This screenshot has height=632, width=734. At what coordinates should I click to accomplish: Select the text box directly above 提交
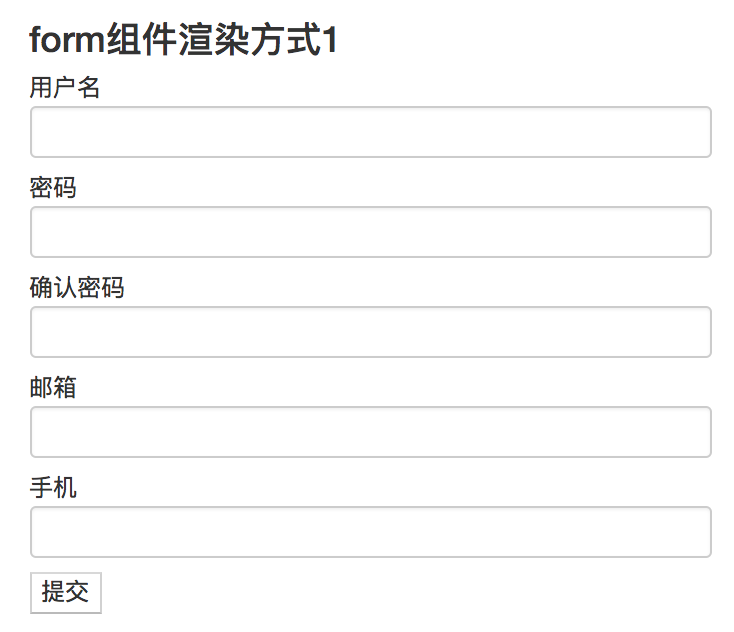[x=370, y=532]
